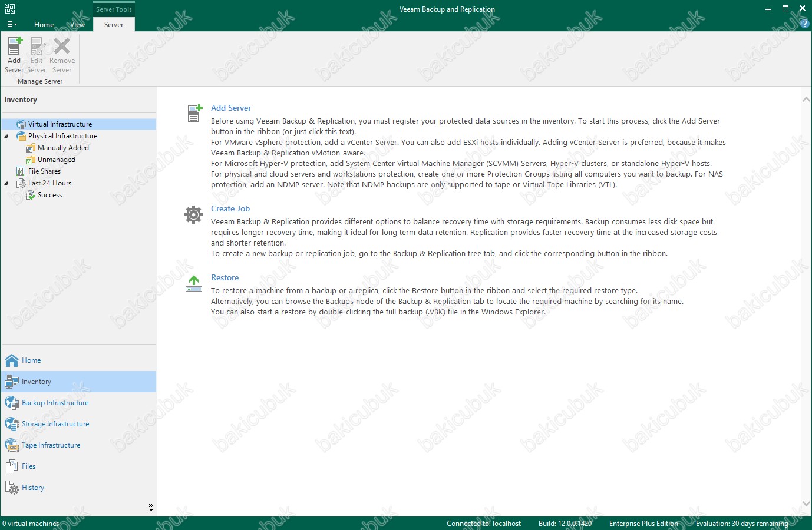Click the Restore arrow icon
The width and height of the screenshot is (812, 530).
pyautogui.click(x=194, y=284)
